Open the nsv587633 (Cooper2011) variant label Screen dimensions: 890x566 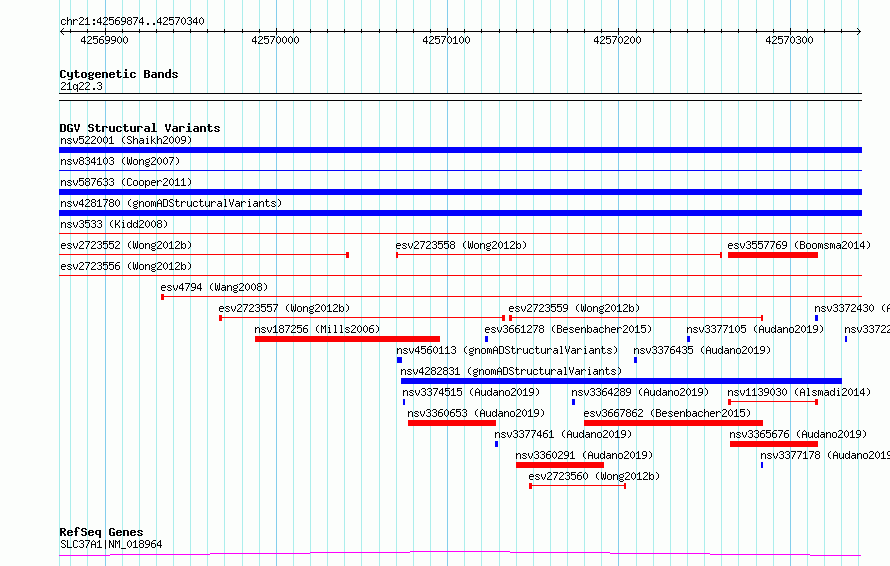pyautogui.click(x=126, y=182)
